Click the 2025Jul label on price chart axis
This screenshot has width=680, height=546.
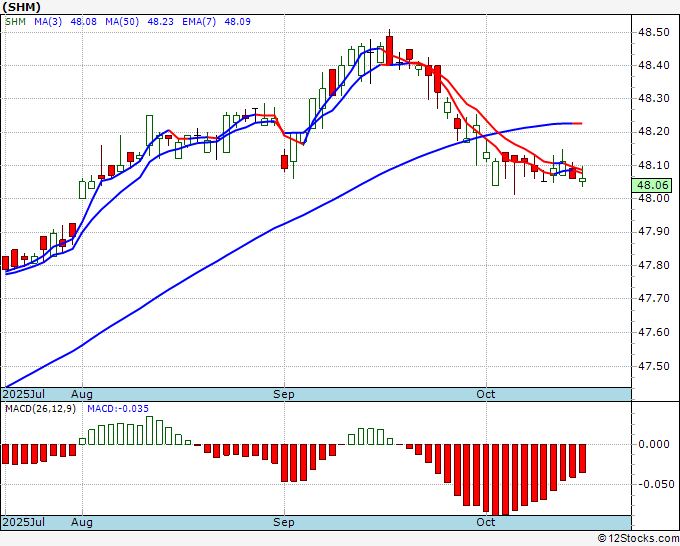click(24, 394)
